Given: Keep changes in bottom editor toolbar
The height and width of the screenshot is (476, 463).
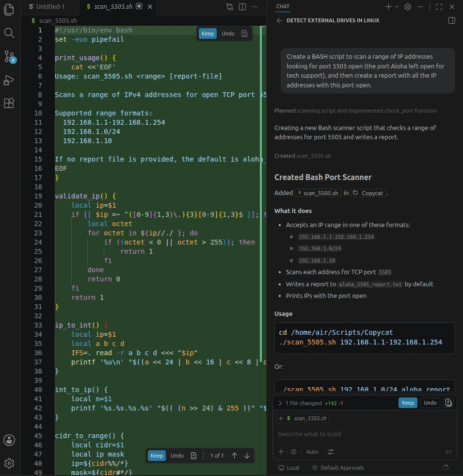Looking at the screenshot, I should pos(157,456).
